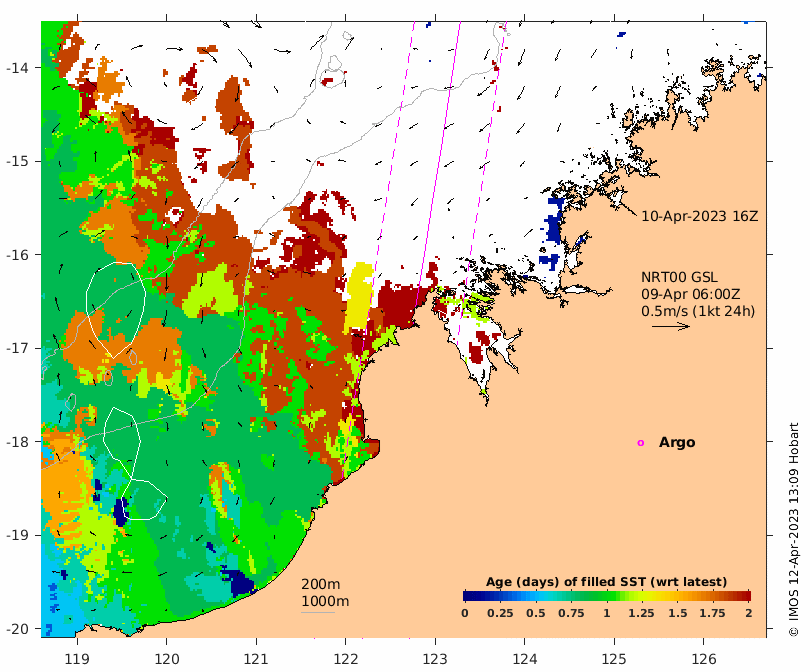Screen dimensions: 810x672
Task: Click the latitude axis label '-18'
Action: pyautogui.click(x=17, y=442)
